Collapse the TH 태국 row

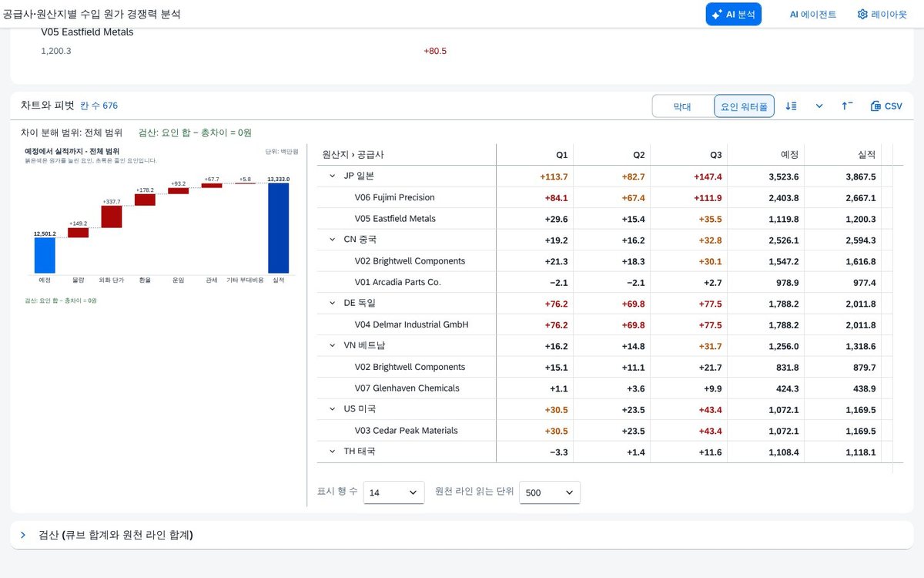tap(333, 452)
